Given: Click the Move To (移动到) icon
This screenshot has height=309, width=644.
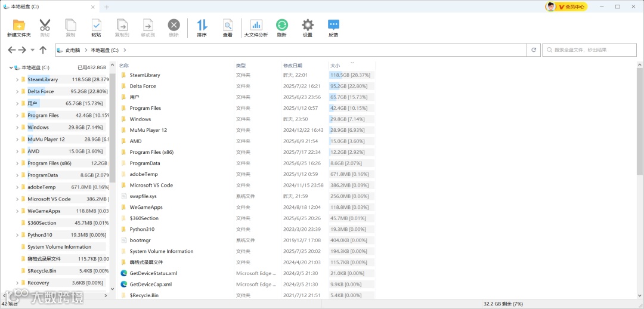Looking at the screenshot, I should click(x=148, y=25).
